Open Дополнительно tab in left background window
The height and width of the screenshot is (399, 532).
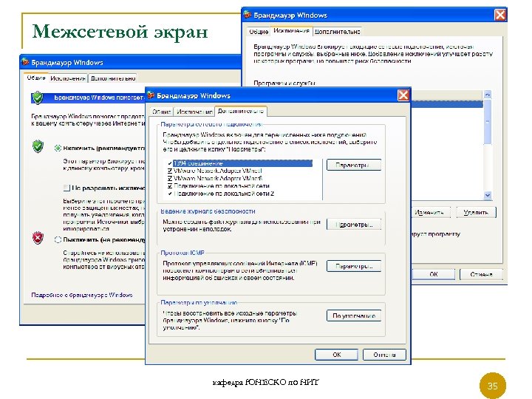(x=112, y=78)
